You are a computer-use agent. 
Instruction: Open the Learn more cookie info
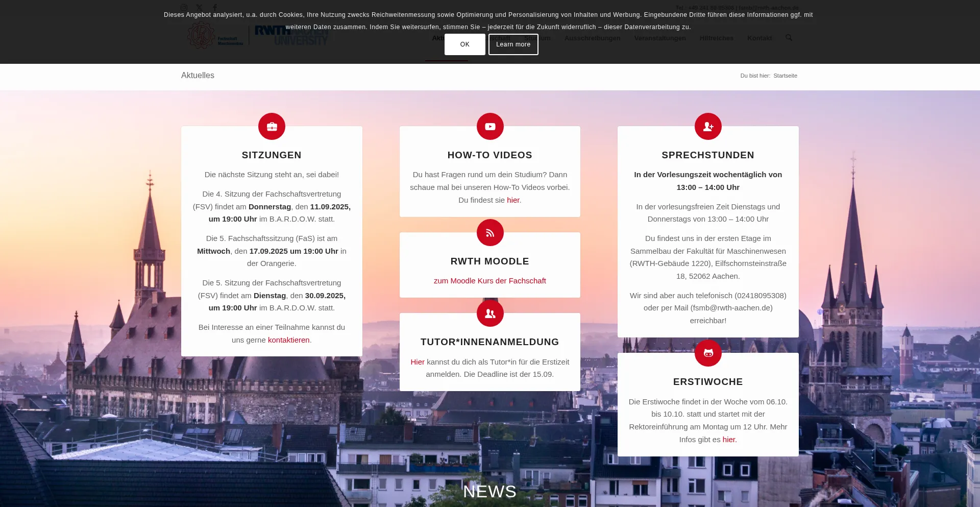coord(513,44)
